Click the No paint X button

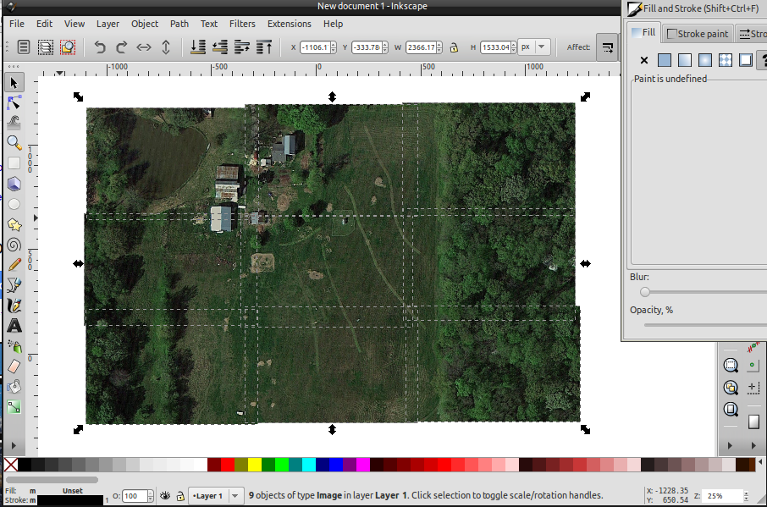click(x=644, y=60)
